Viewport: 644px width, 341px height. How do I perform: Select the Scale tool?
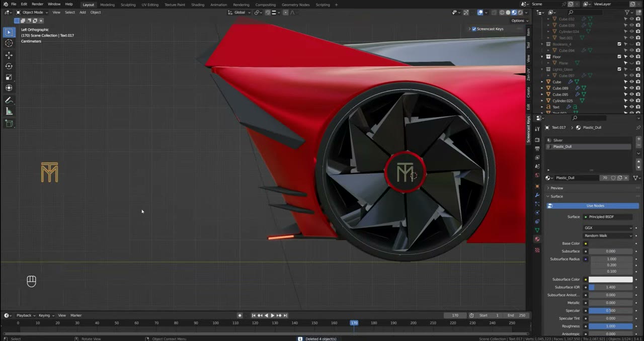[x=9, y=77]
